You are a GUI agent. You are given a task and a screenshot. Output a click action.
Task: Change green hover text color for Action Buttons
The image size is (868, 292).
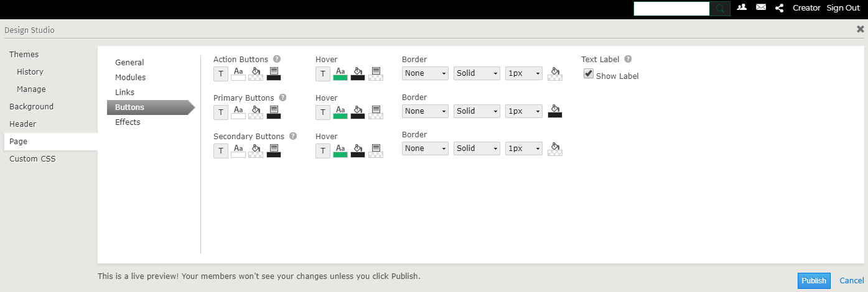coord(340,74)
